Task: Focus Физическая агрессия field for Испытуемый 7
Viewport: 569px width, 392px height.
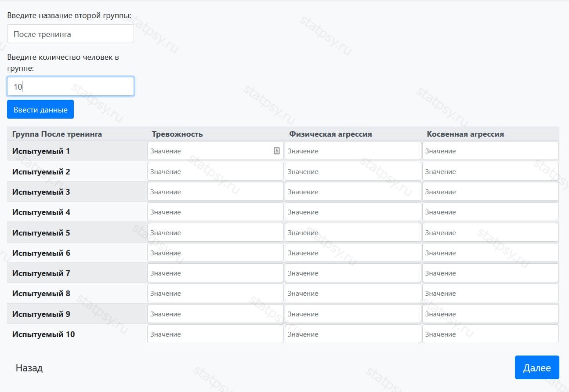Action: coord(353,273)
